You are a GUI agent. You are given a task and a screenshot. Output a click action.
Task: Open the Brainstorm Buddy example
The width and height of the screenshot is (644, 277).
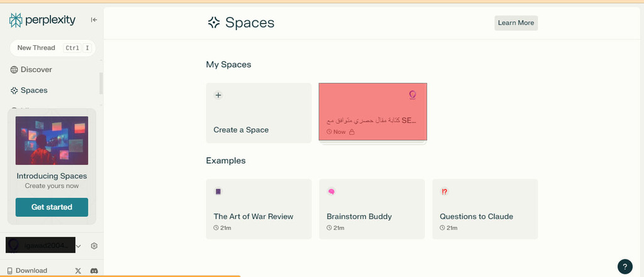tap(372, 209)
